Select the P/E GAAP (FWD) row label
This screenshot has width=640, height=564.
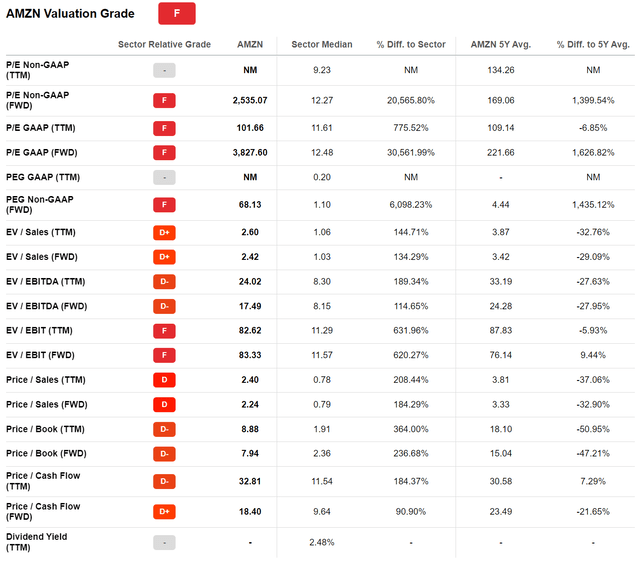(42, 153)
